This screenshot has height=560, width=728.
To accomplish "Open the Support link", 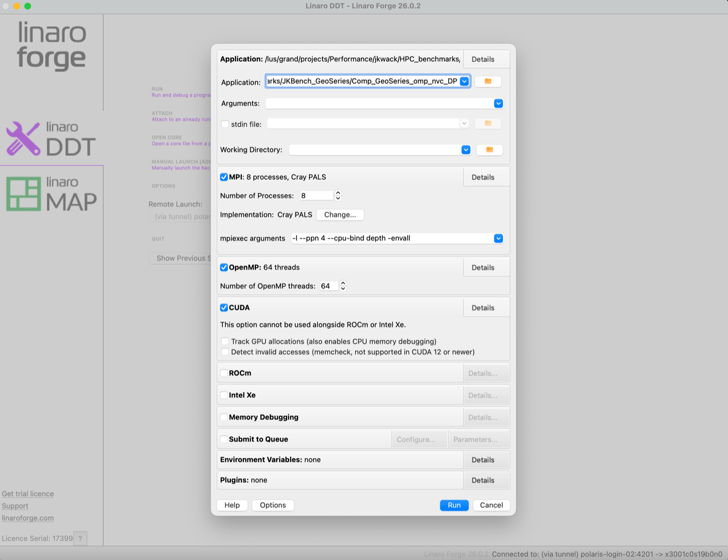I will (x=15, y=506).
